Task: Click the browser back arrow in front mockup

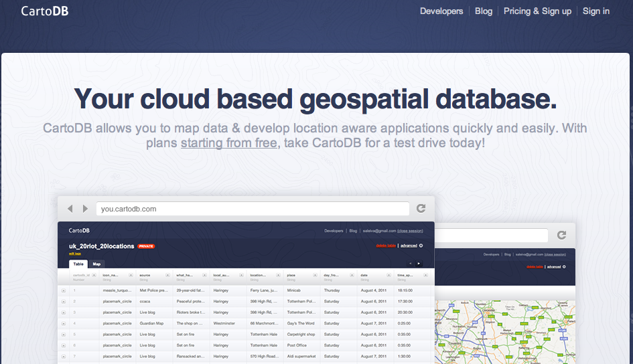Action: coord(70,208)
